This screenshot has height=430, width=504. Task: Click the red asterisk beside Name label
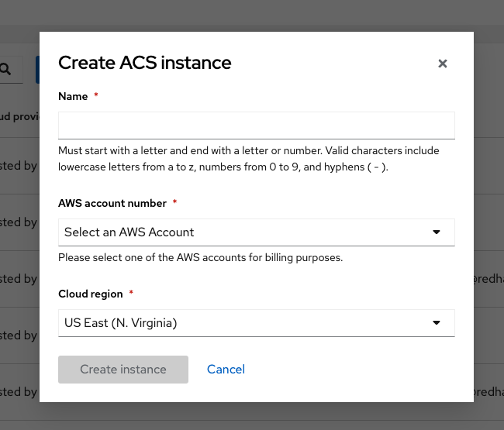(x=96, y=95)
